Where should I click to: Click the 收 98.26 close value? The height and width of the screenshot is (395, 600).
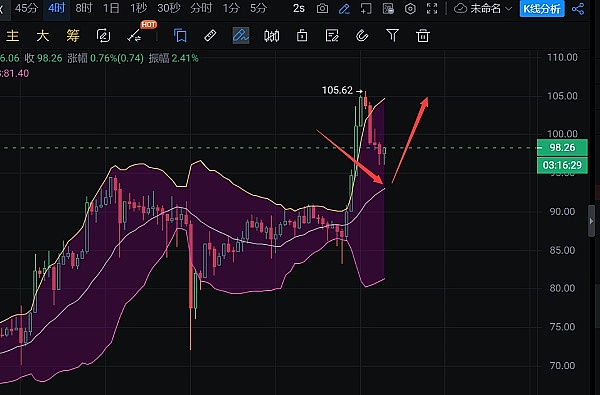point(43,58)
